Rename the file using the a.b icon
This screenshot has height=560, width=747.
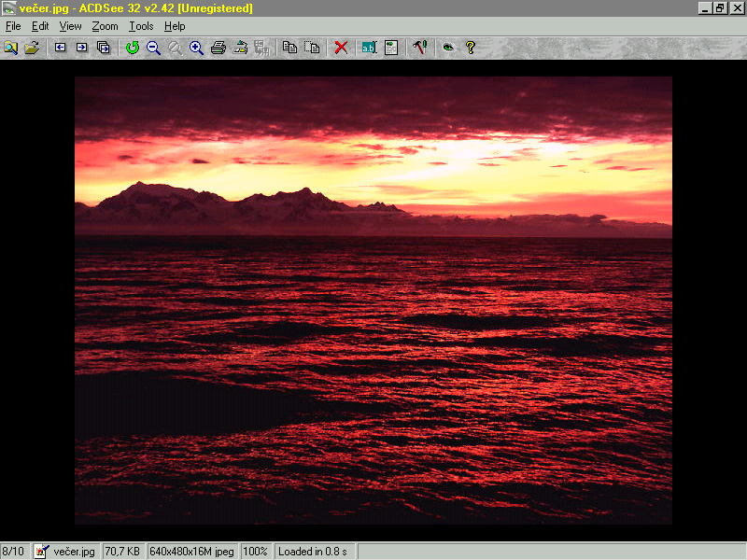click(369, 48)
